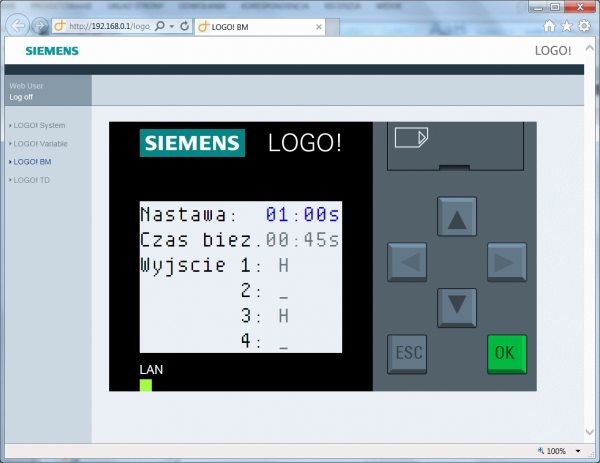This screenshot has width=600, height=463.
Task: Refresh the page with reload icon
Action: (184, 26)
